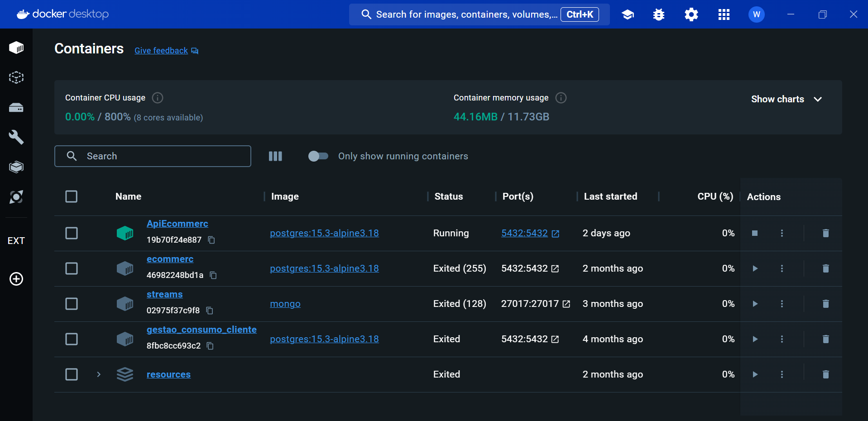Sort by the Image column header
Image resolution: width=868 pixels, height=421 pixels.
click(x=285, y=196)
